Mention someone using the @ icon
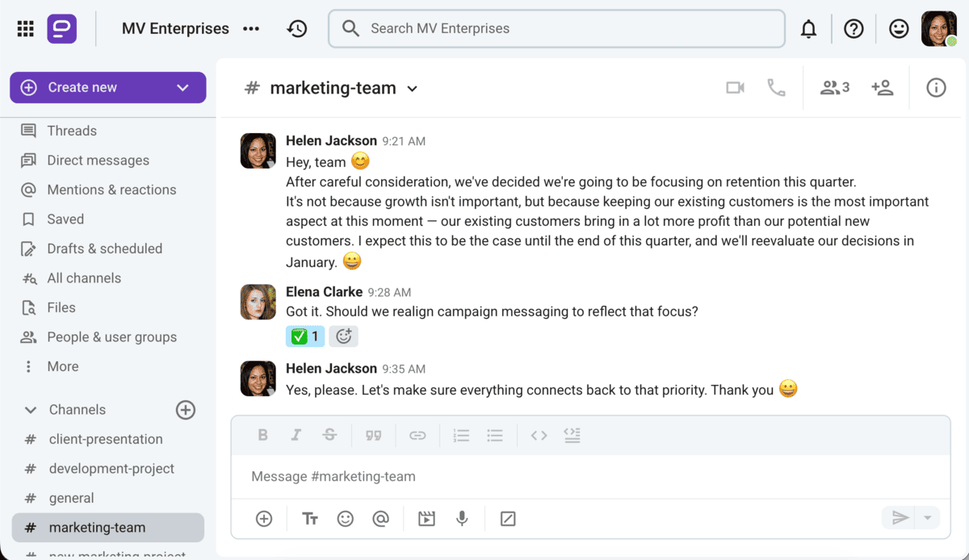969x560 pixels. pyautogui.click(x=381, y=518)
